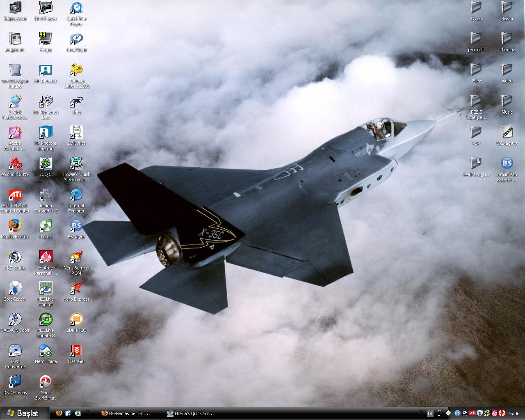Viewport: 525px width, 420px height.
Task: Open the Başlat start menu
Action: [x=24, y=413]
